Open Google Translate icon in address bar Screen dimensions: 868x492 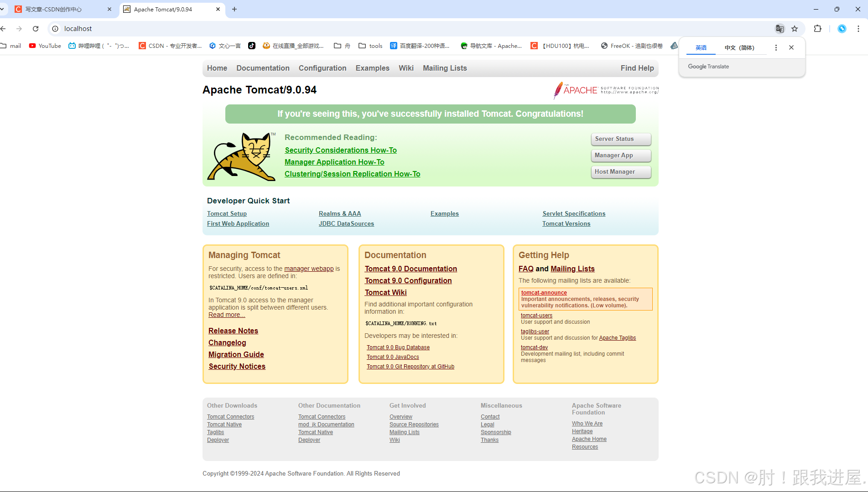(x=780, y=28)
